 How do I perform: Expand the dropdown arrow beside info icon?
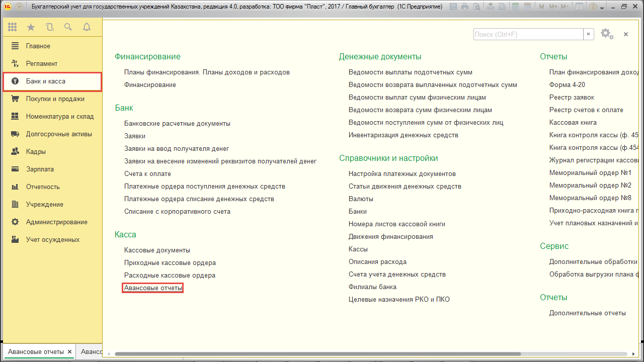pyautogui.click(x=603, y=7)
